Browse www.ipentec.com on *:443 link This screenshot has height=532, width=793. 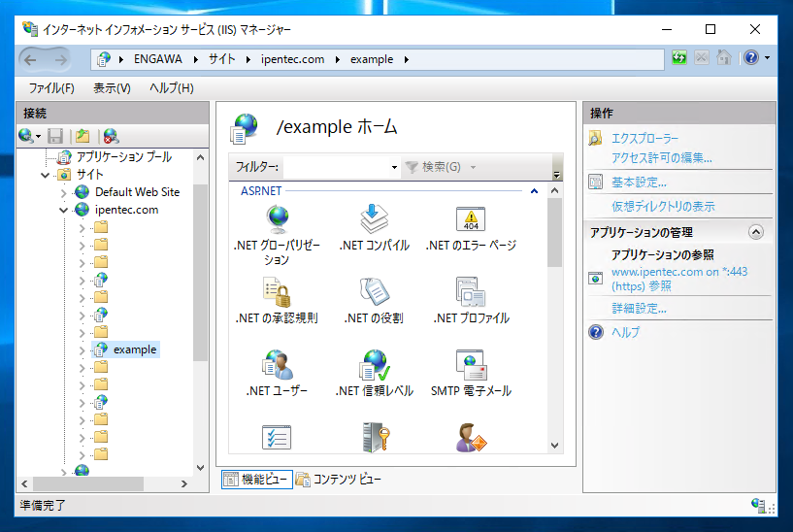point(679,279)
